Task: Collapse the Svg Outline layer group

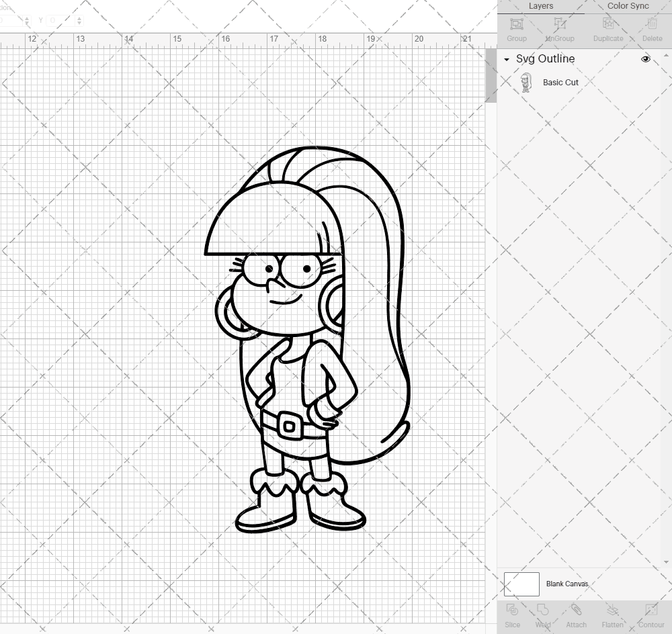Action: point(506,59)
